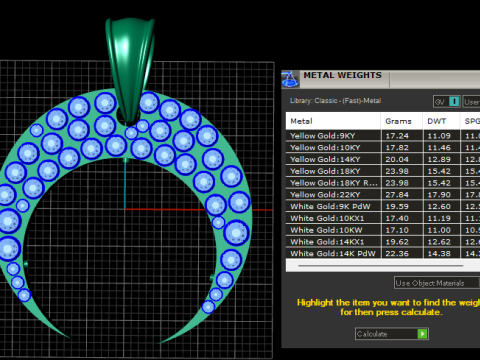This screenshot has height=360, width=480.
Task: Click the Library: Classic - (Fast)-Metal label
Action: pos(335,101)
